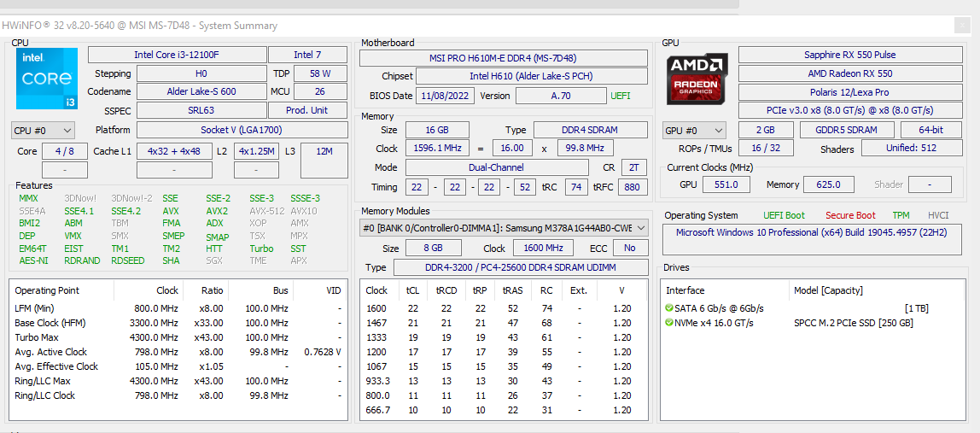This screenshot has height=433, width=980.
Task: Click the red Secure Boot label
Action: pos(850,215)
